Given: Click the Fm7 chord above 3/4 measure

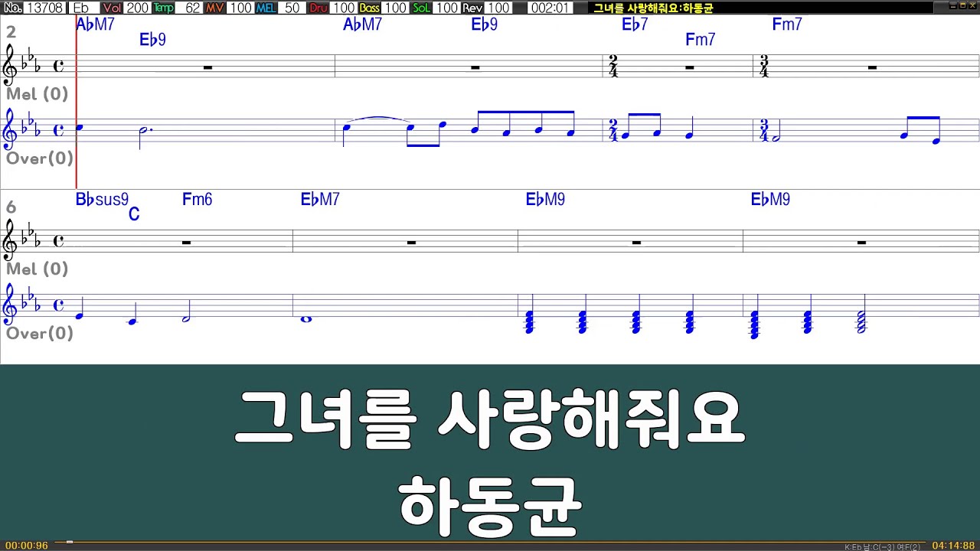Looking at the screenshot, I should (x=786, y=24).
